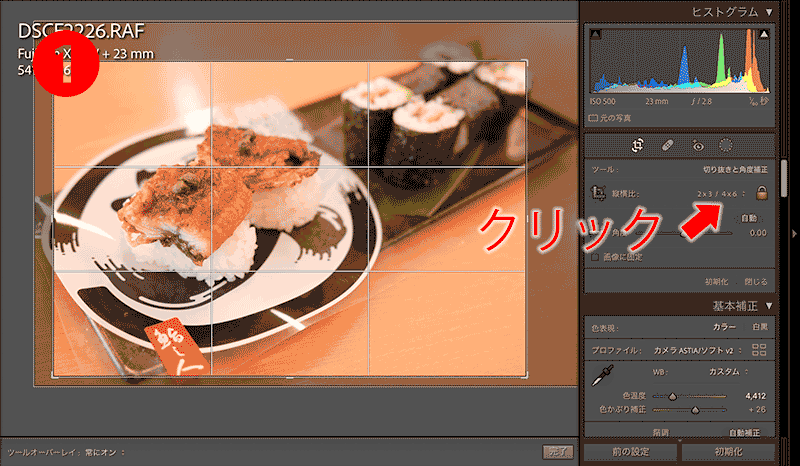Switch color treatment to 白黒

pos(760,327)
